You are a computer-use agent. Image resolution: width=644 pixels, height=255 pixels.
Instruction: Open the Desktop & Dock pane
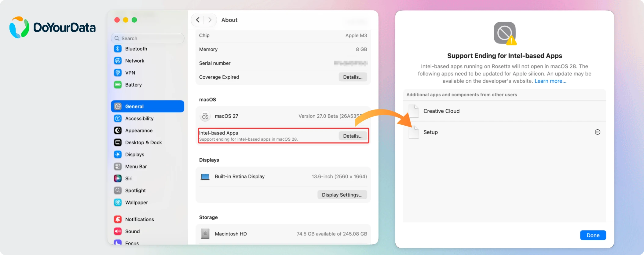click(148, 142)
